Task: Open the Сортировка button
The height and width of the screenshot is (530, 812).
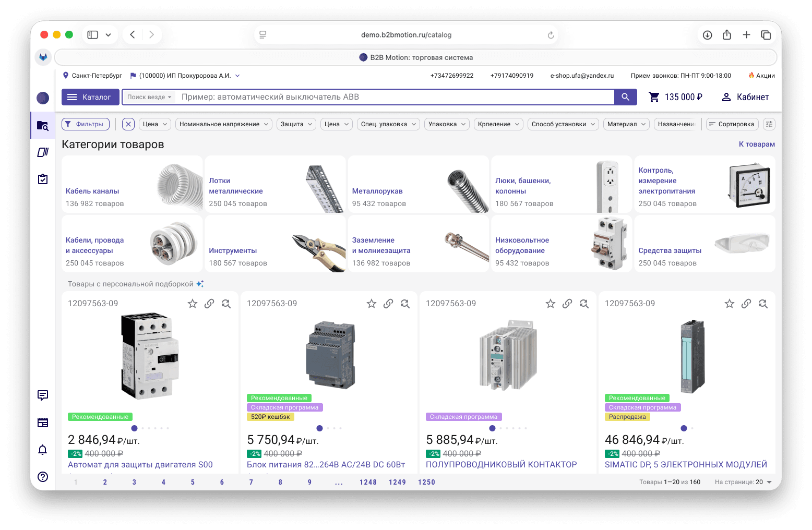Action: click(x=731, y=124)
